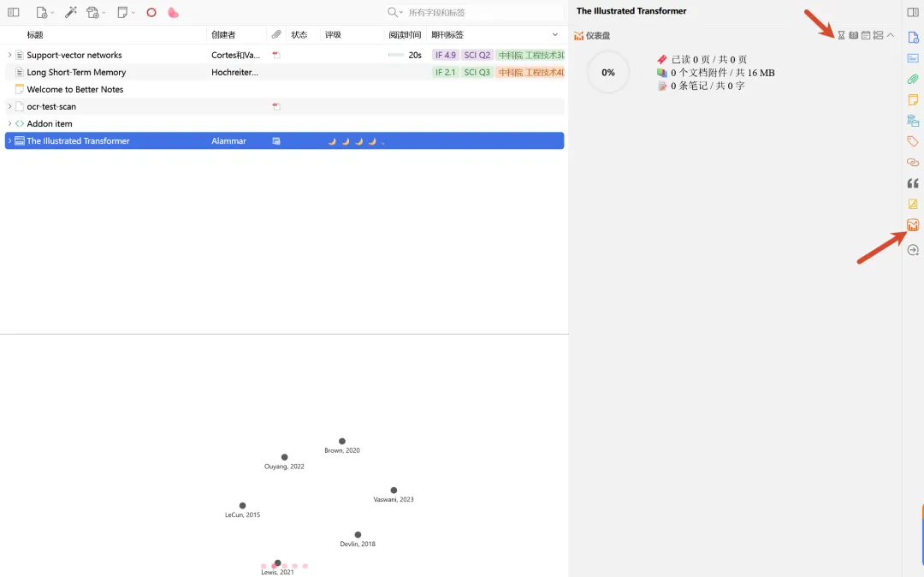
Task: Toggle the right item pane
Action: click(912, 12)
